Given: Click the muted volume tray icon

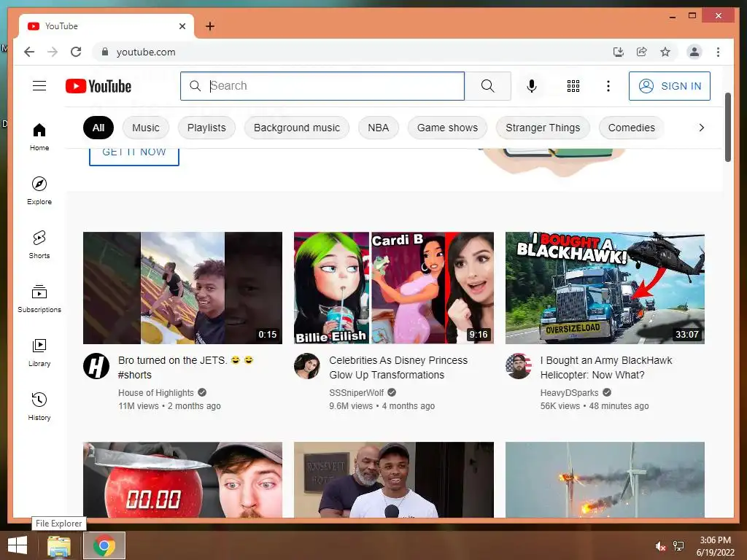Looking at the screenshot, I should (660, 546).
